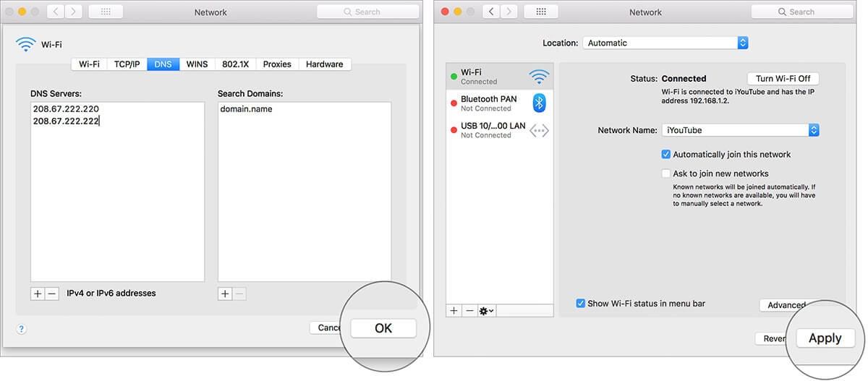Toggle Show Wi-Fi status in menu bar
Viewport: 868px width, 381px height.
[581, 304]
